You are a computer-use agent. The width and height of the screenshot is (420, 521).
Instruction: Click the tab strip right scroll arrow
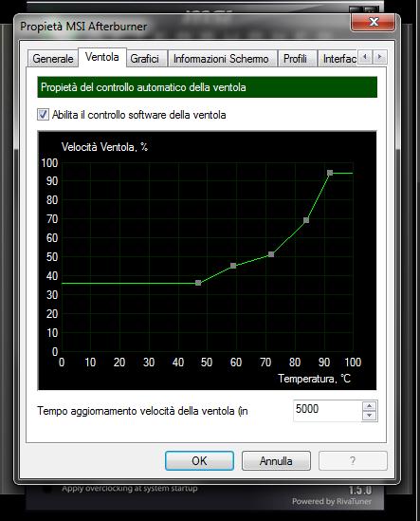point(380,57)
